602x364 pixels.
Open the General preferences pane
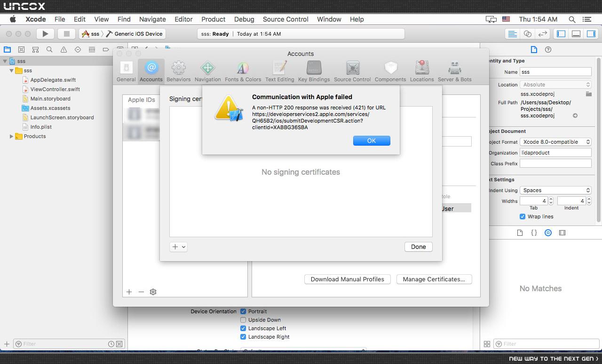click(x=126, y=71)
